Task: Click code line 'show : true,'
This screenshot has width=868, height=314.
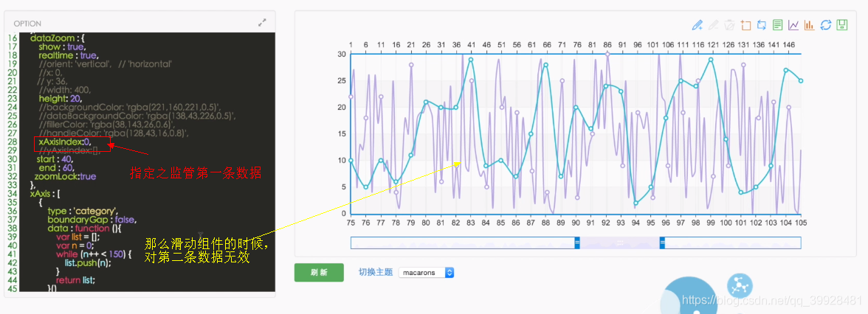Action: (63, 47)
